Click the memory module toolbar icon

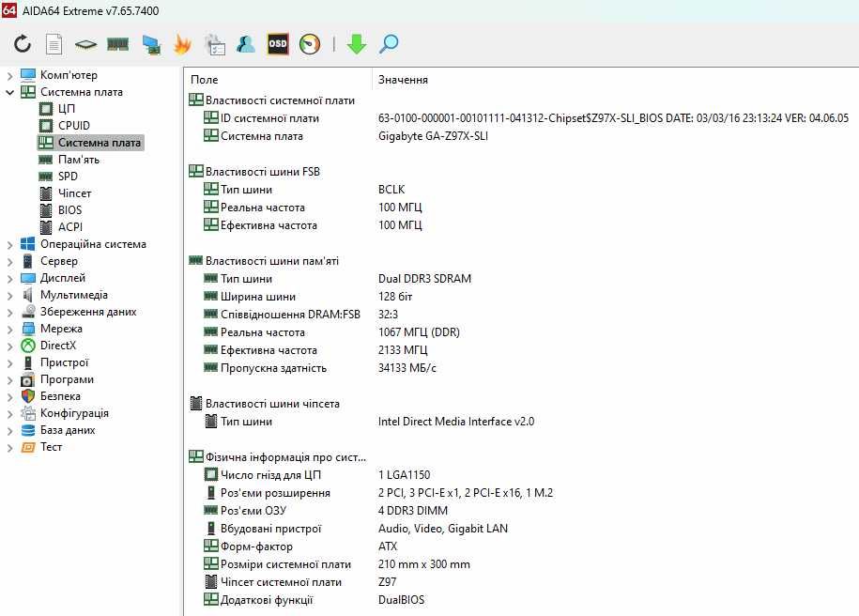(x=117, y=44)
